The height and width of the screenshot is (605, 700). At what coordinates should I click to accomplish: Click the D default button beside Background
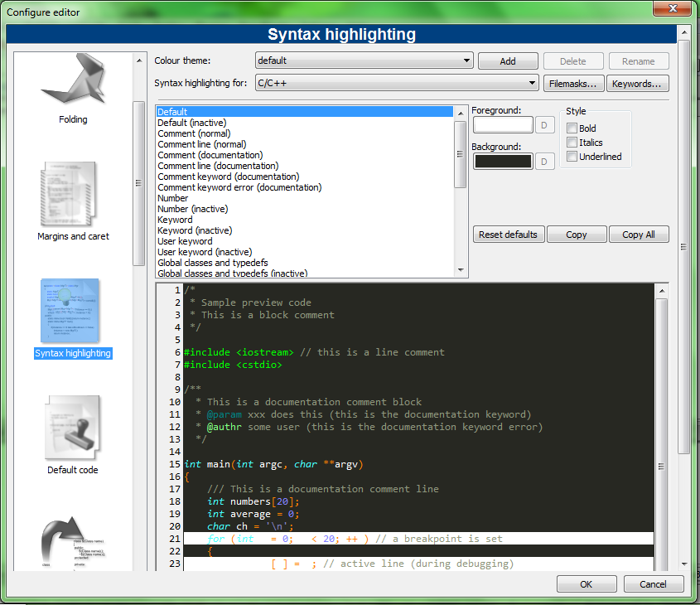pyautogui.click(x=544, y=161)
